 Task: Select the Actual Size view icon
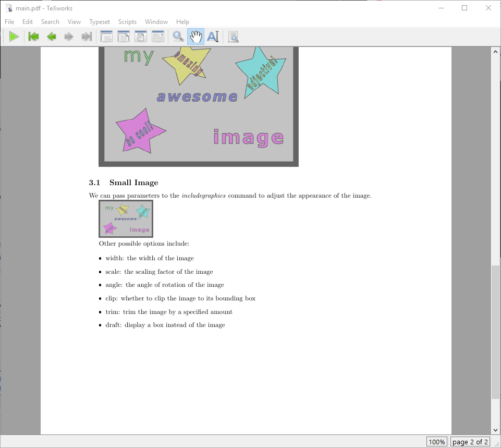pyautogui.click(x=141, y=36)
